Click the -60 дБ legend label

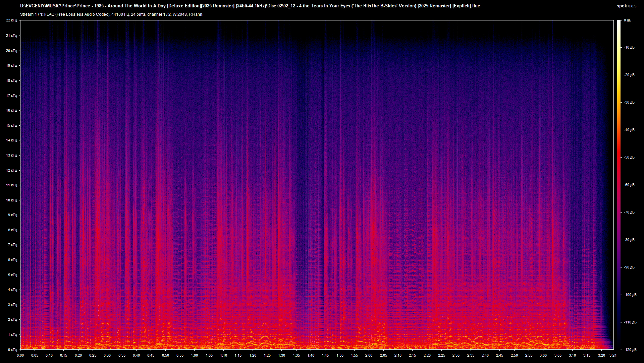point(629,186)
